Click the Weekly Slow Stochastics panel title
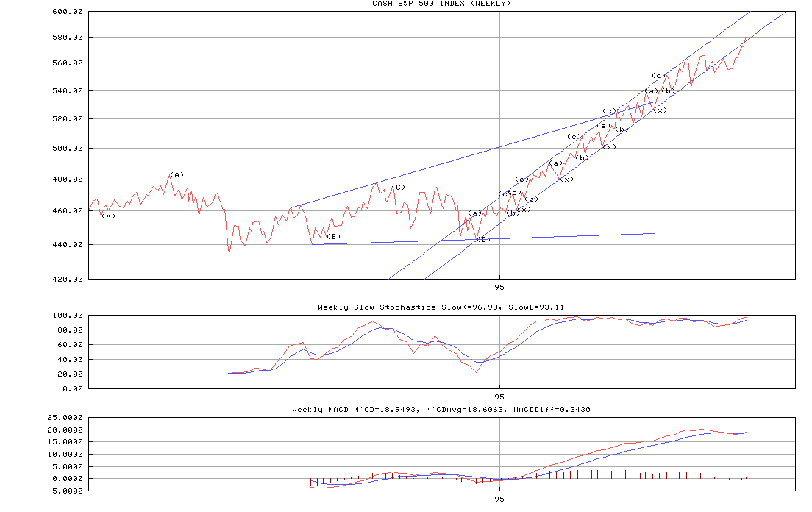Viewport: 812px width, 512px height. [x=441, y=307]
